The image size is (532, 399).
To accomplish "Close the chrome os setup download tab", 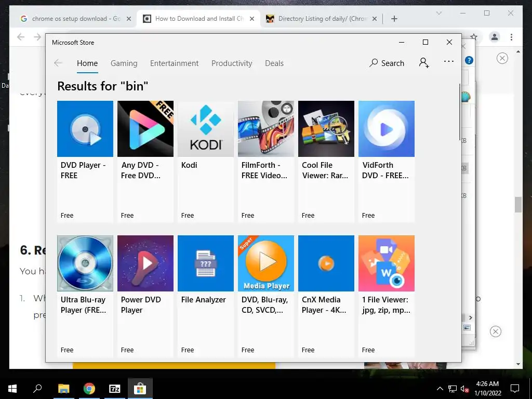I will click(x=129, y=19).
